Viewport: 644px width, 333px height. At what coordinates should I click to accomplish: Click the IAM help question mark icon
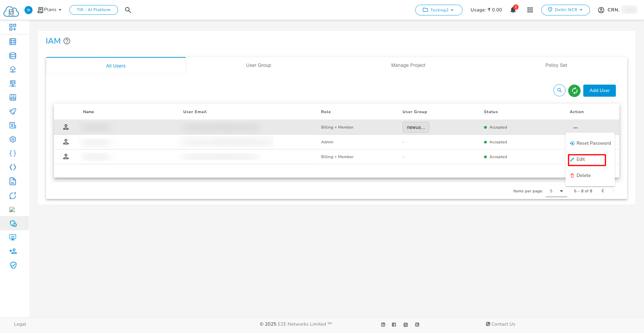coord(67,41)
